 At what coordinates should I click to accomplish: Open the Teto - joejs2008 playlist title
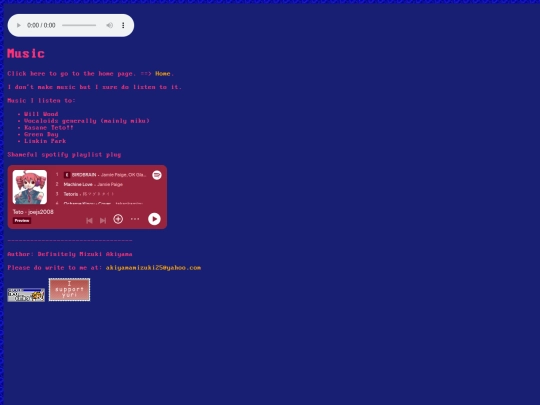click(x=33, y=212)
